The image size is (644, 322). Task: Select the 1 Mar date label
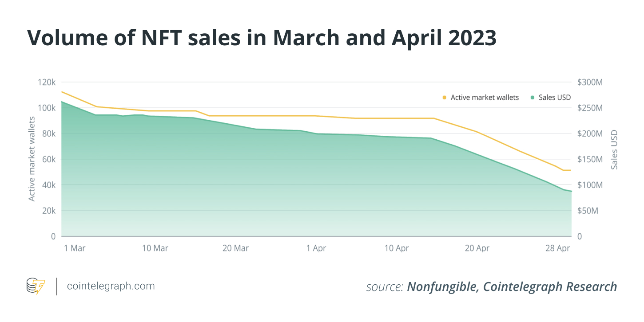75,248
